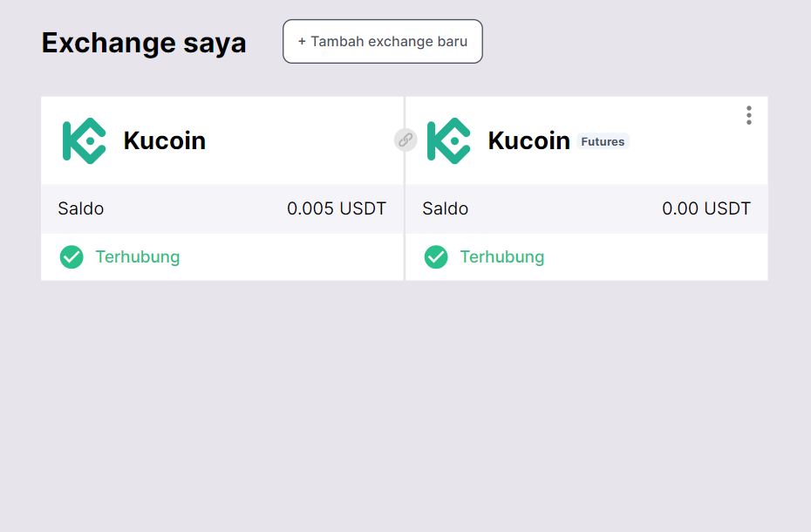
Task: Click the Saldo label on the Futures card
Action: click(x=446, y=209)
